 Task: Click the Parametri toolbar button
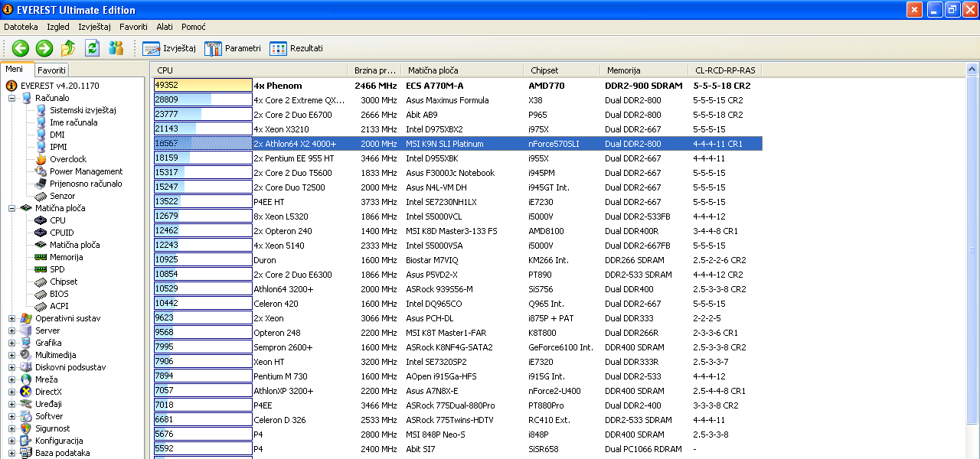point(233,48)
